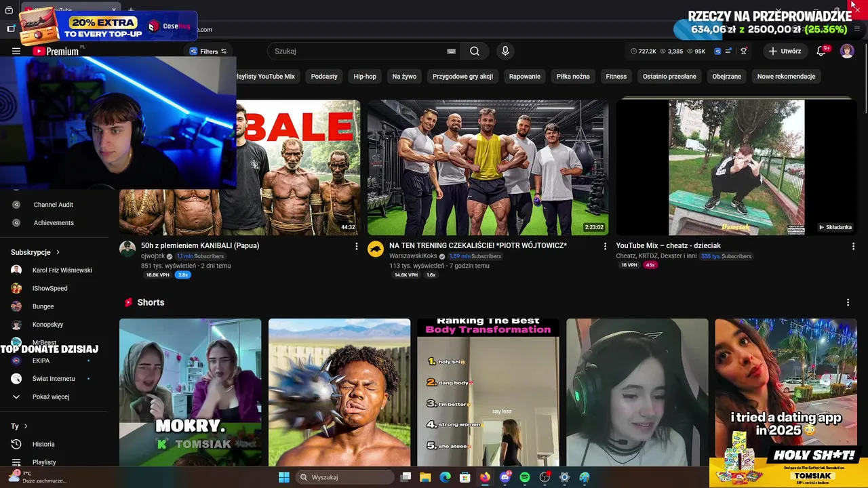Select the Podcasty filter chip

(324, 77)
